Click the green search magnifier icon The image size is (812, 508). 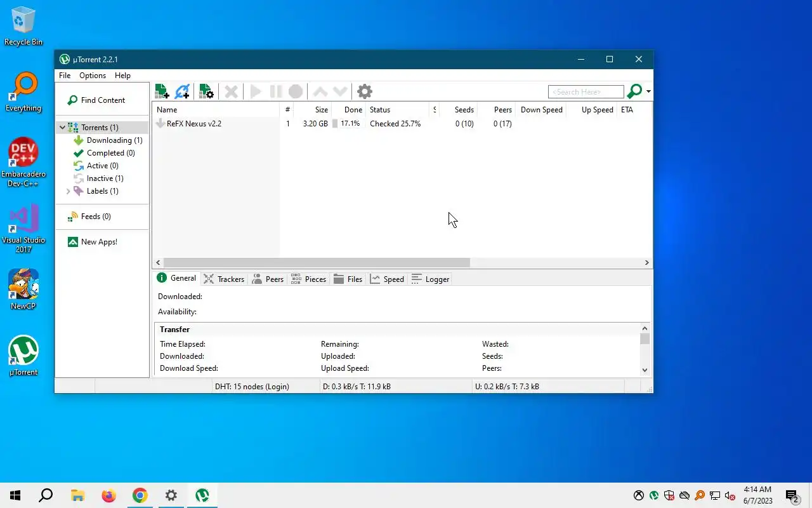[x=634, y=91]
